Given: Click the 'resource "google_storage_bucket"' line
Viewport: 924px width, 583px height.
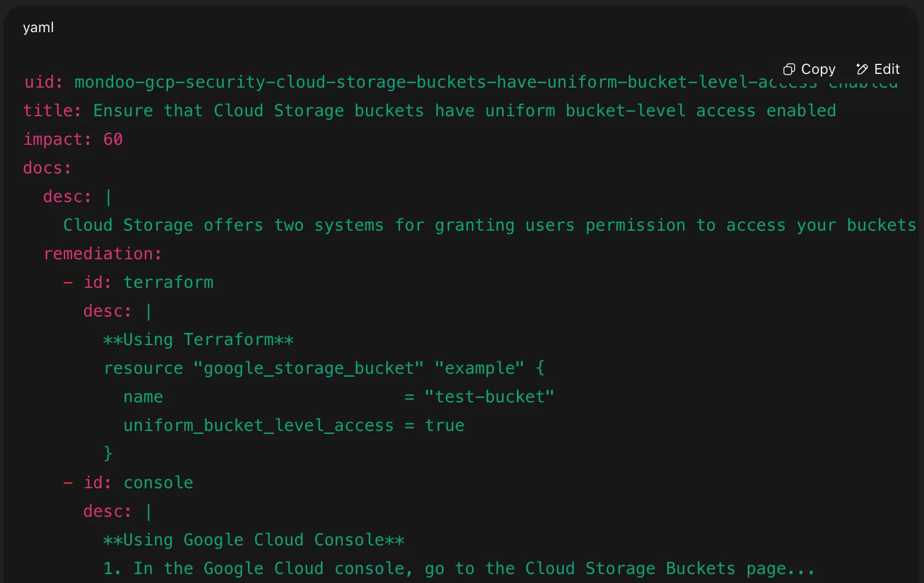Looking at the screenshot, I should [x=324, y=368].
